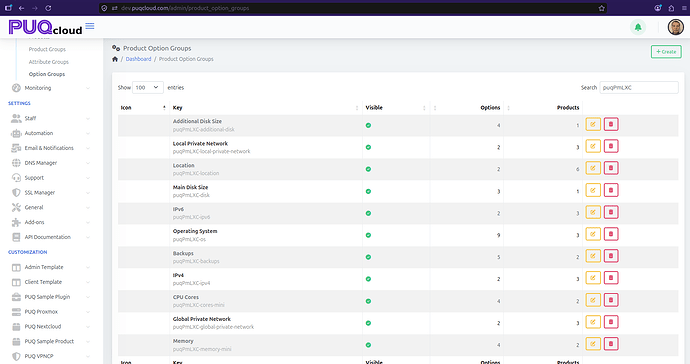The height and width of the screenshot is (364, 690).
Task: Click the Operating System row title
Action: pos(195,231)
